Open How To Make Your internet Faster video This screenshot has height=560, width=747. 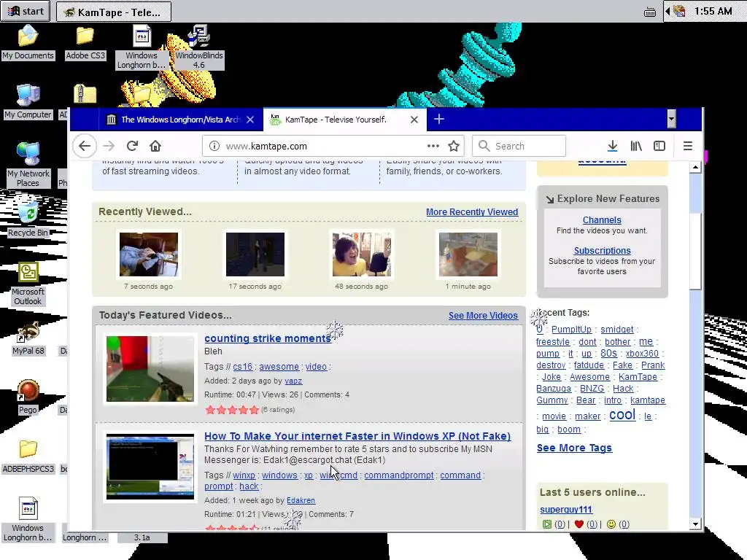click(357, 436)
